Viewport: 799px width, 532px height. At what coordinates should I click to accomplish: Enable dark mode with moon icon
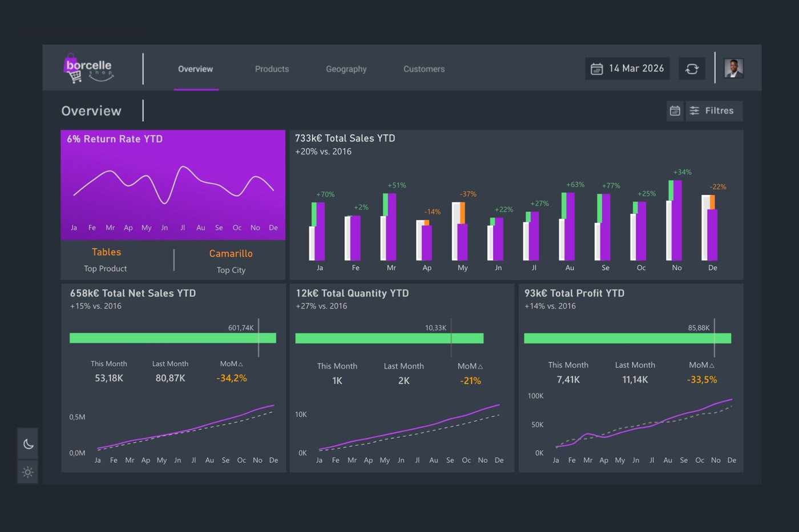[x=28, y=444]
